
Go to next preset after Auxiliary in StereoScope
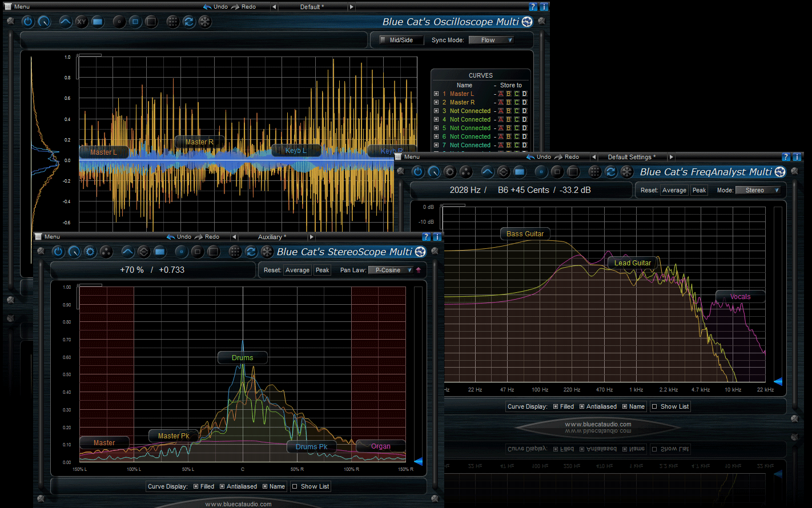pos(311,237)
